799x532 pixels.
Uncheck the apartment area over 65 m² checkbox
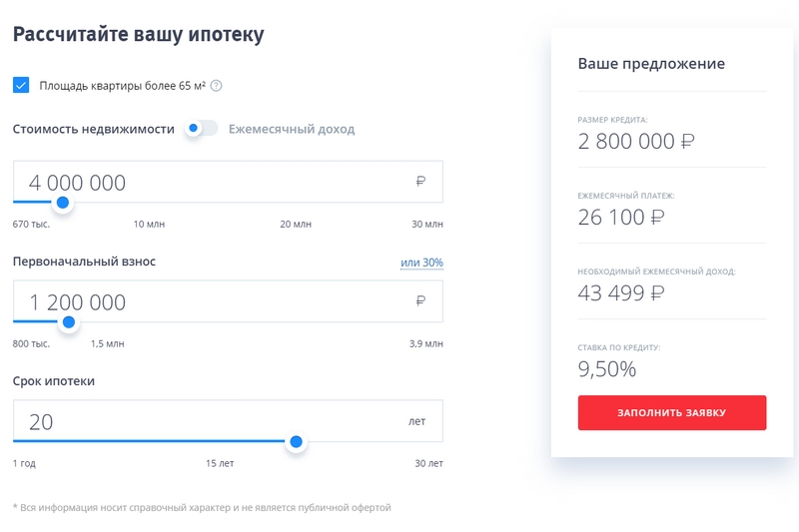click(x=21, y=85)
